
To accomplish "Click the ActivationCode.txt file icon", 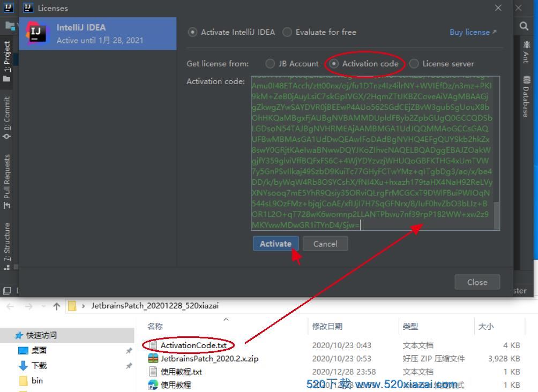I will tap(153, 345).
